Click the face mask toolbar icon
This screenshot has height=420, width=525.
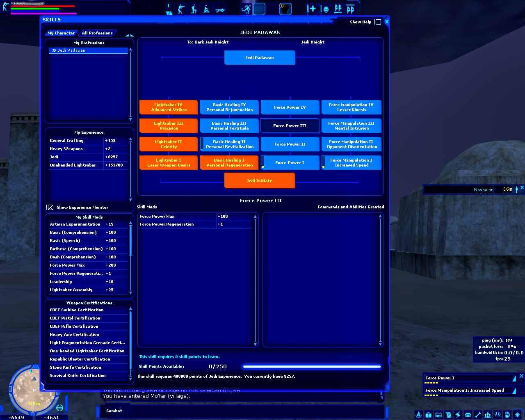[324, 9]
